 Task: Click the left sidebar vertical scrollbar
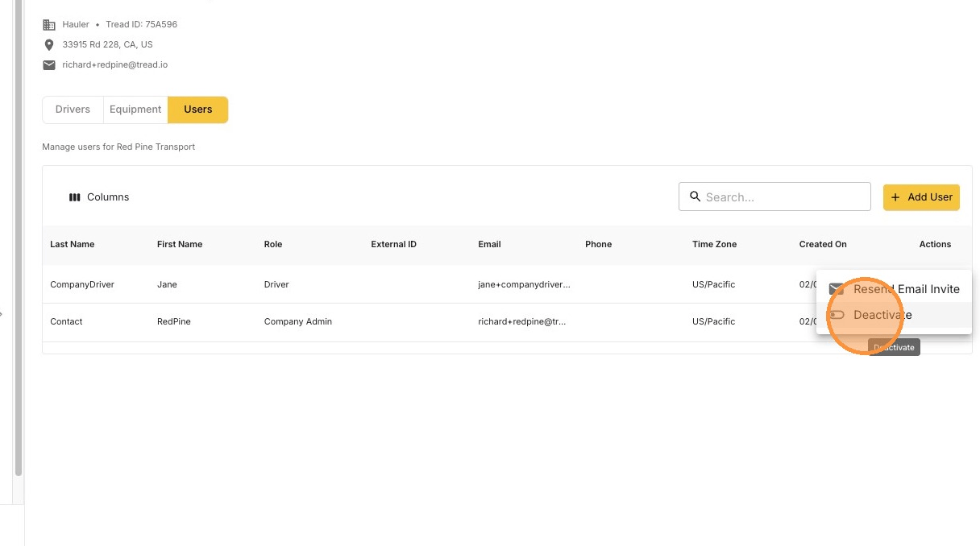[x=19, y=238]
